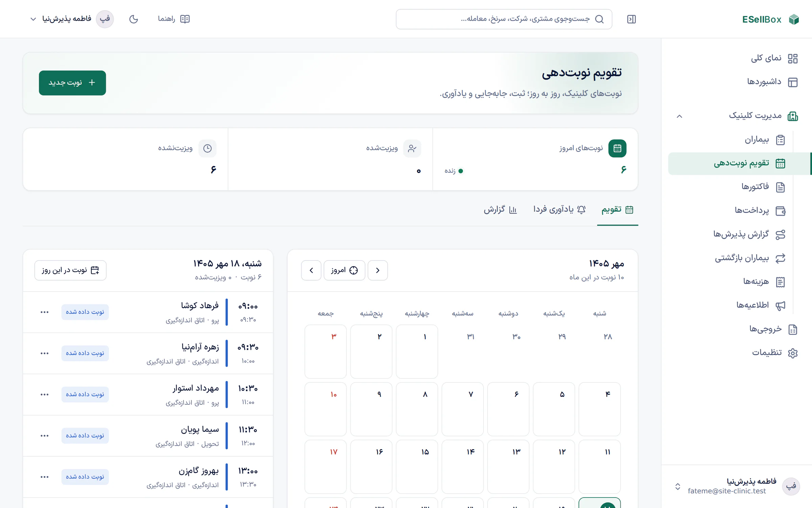Open options menu for فرهاد کوشا
The image size is (812, 508).
[x=44, y=312]
